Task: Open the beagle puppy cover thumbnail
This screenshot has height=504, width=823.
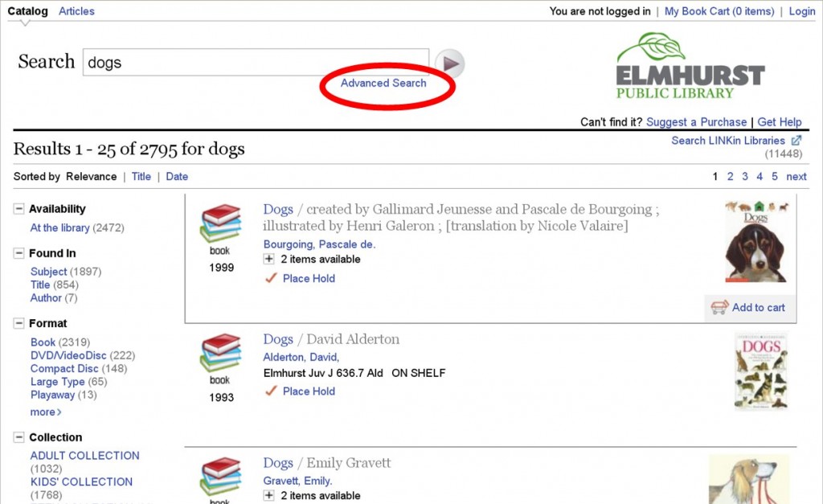Action: point(755,241)
